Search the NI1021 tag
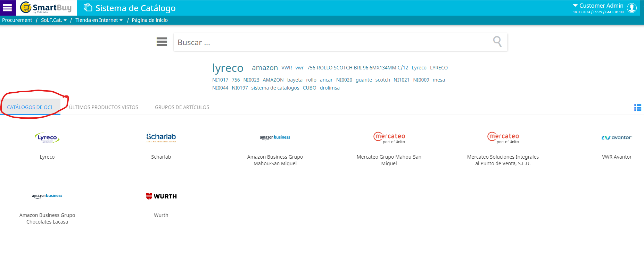Screen dimensions: 644x261 tap(402, 80)
